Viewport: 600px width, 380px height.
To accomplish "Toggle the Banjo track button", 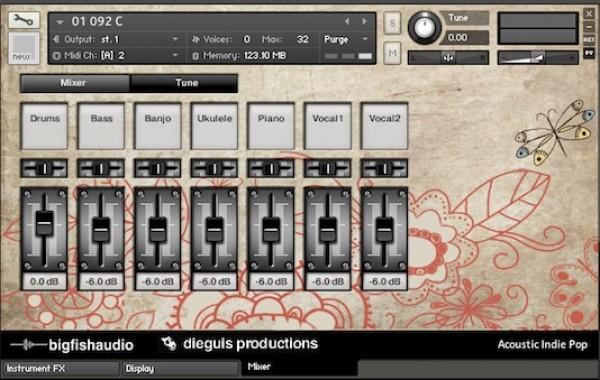I will coord(158,126).
